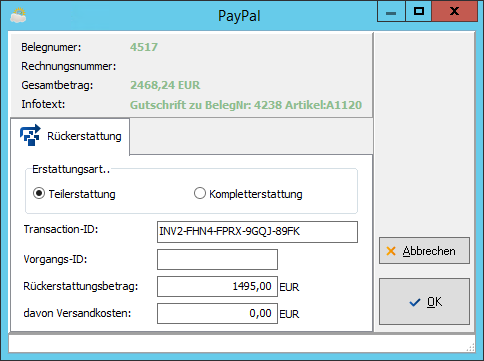Viewport: 484px width, 361px height.
Task: Close the PayPal dialog
Action: pos(455,12)
